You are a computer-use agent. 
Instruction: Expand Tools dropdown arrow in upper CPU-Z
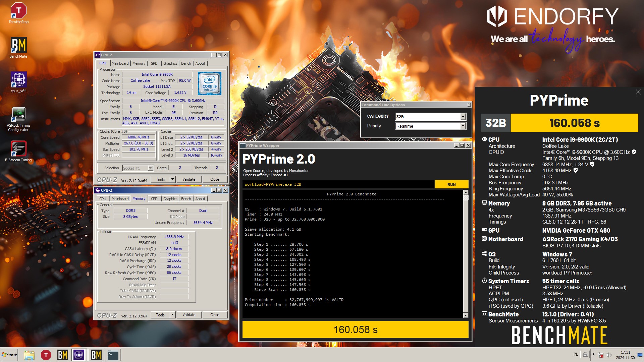[x=172, y=179]
